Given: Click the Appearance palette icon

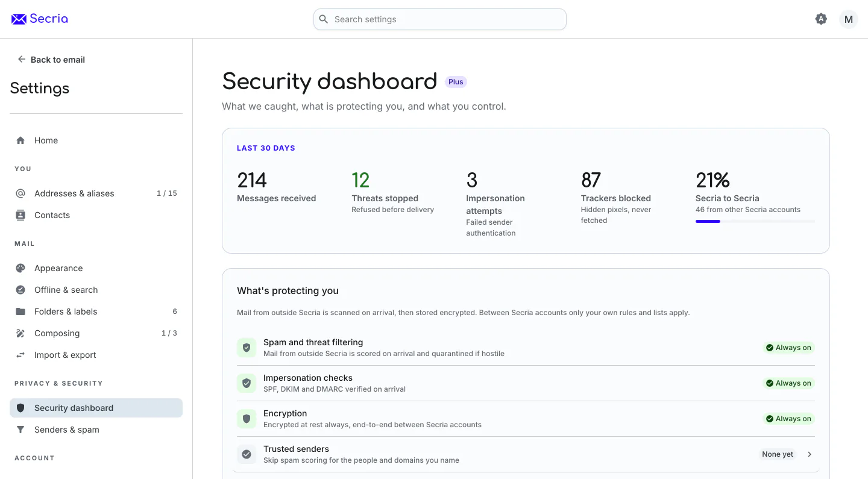Looking at the screenshot, I should [20, 268].
